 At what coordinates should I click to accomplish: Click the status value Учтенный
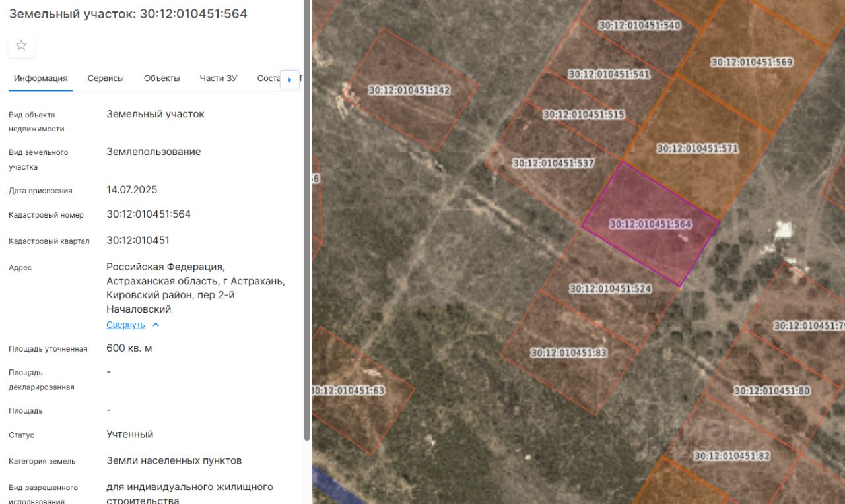click(130, 434)
